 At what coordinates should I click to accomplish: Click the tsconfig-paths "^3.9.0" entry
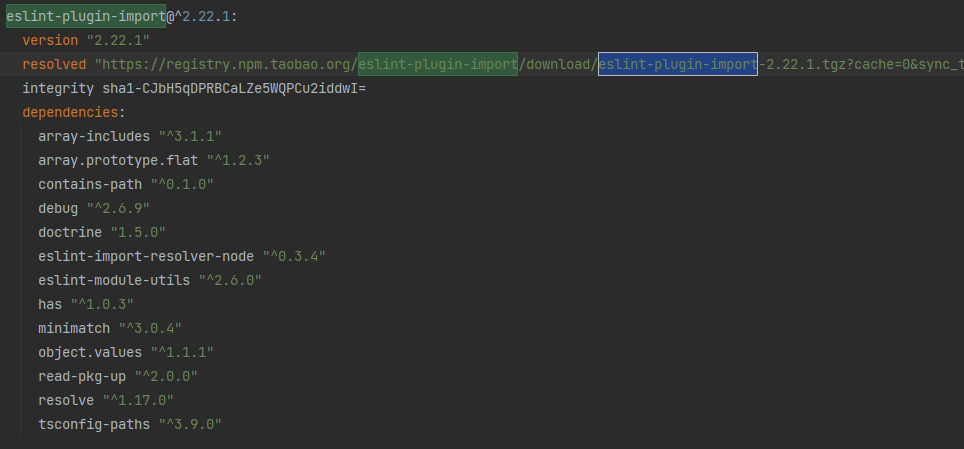(130, 424)
